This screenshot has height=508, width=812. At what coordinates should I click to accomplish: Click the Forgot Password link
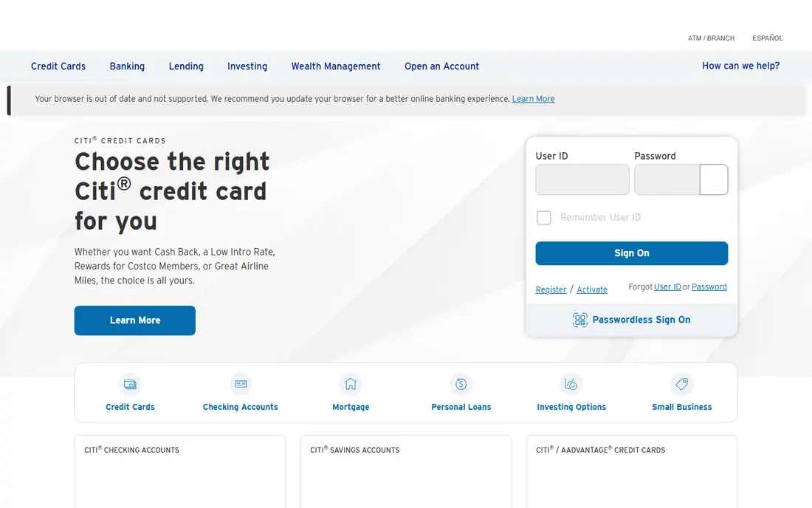(x=709, y=287)
